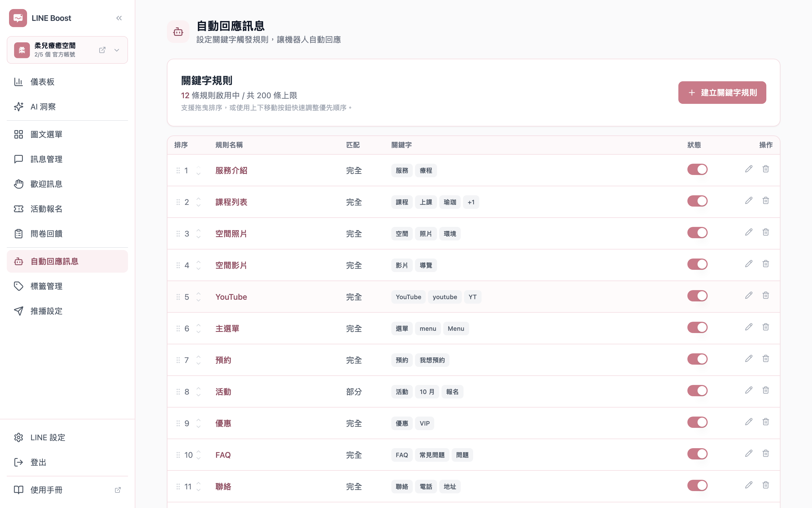Edit the 空間影片 rule with pencil icon
812x508 pixels.
pyautogui.click(x=749, y=264)
